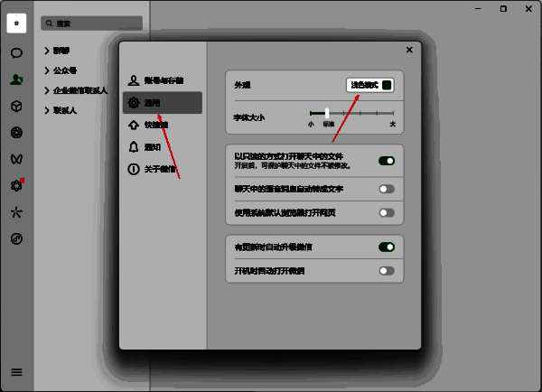The width and height of the screenshot is (542, 392).
Task: Expand the 公众号 contact group
Action: 61,70
